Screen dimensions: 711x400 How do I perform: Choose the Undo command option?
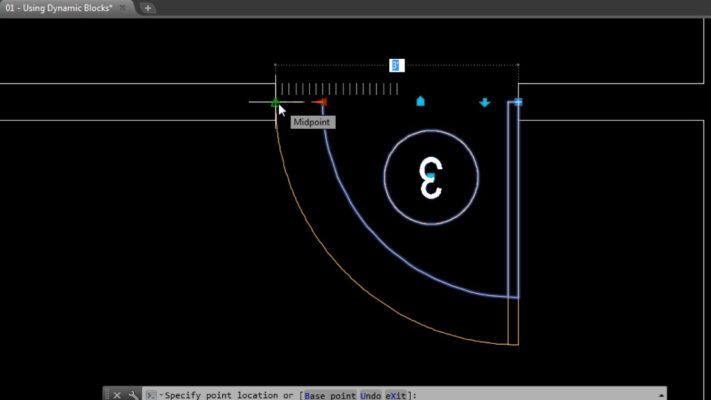point(369,394)
